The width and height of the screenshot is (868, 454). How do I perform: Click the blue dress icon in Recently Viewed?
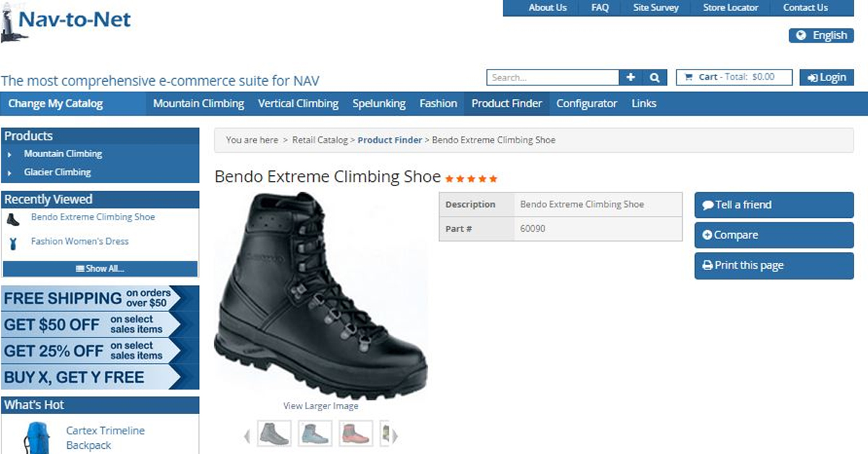12,243
